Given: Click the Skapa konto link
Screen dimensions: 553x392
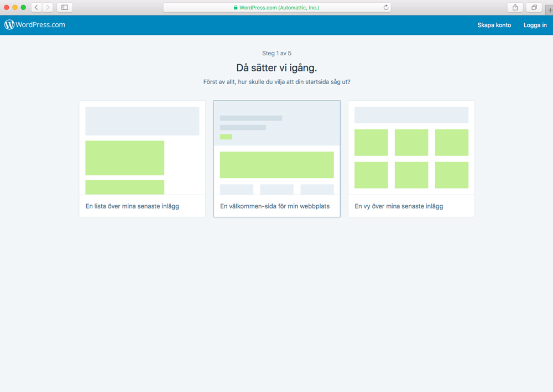Looking at the screenshot, I should pyautogui.click(x=494, y=25).
